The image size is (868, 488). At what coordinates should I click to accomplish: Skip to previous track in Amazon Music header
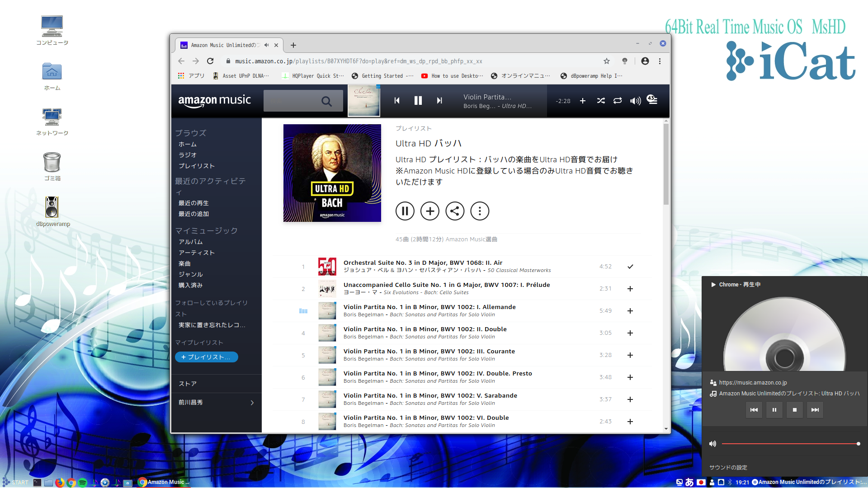(397, 101)
